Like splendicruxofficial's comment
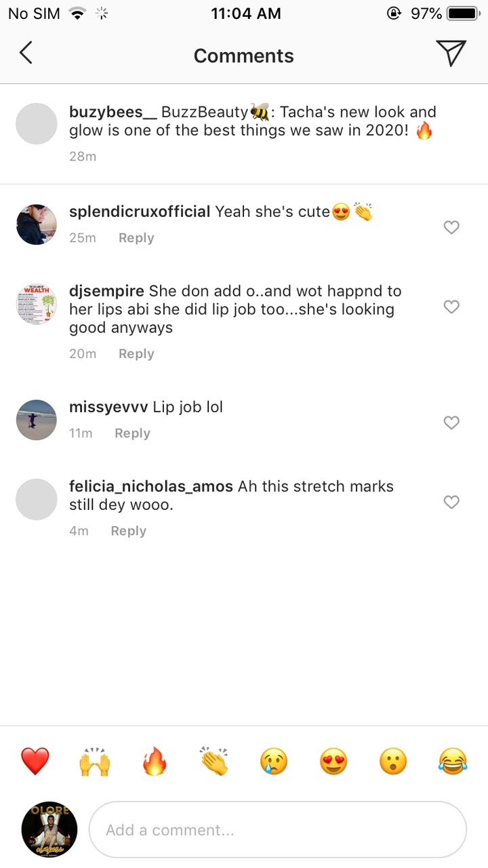Viewport: 488px width, 868px height. pyautogui.click(x=451, y=228)
